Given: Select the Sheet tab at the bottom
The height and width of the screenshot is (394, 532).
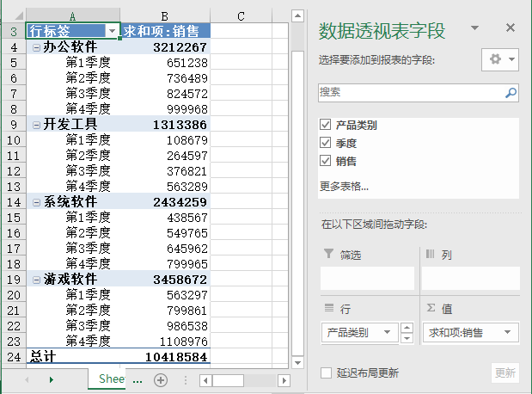Looking at the screenshot, I should pyautogui.click(x=110, y=379).
